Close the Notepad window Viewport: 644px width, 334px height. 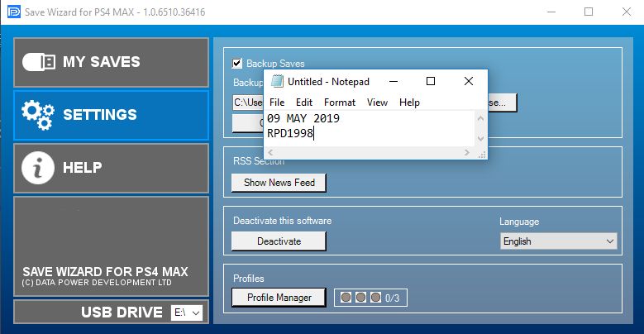coord(469,81)
